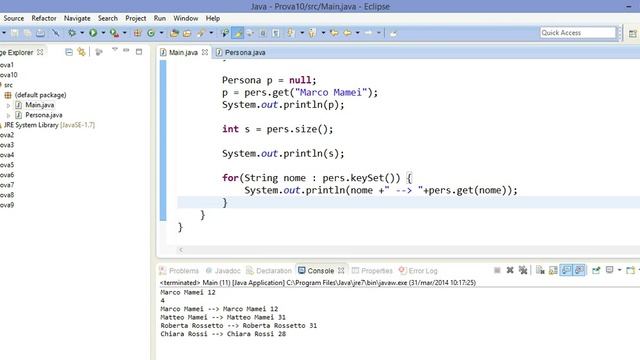Create a new Java package icon
The image size is (640, 360).
(x=138, y=33)
